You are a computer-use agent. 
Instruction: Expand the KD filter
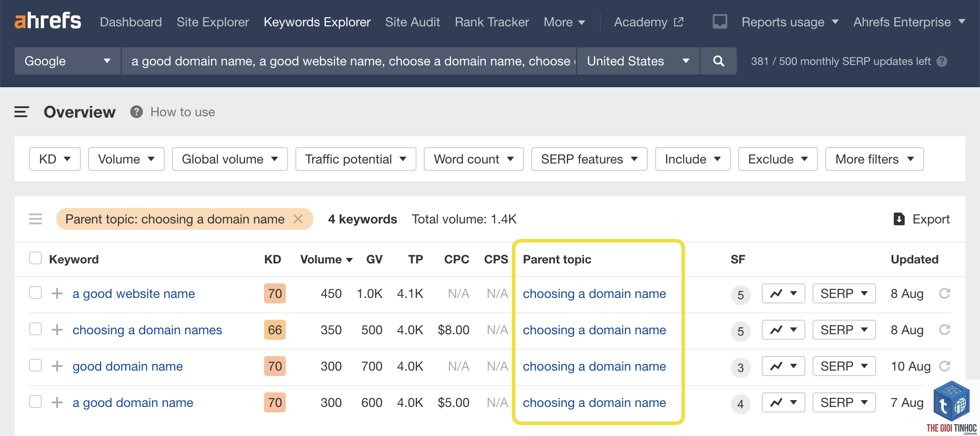(55, 159)
